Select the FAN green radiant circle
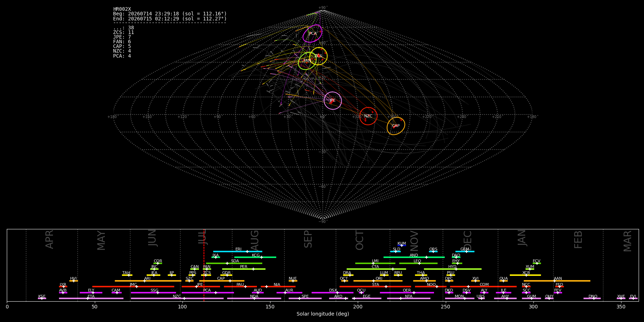Screen dimensions: 644x322 click(x=307, y=61)
